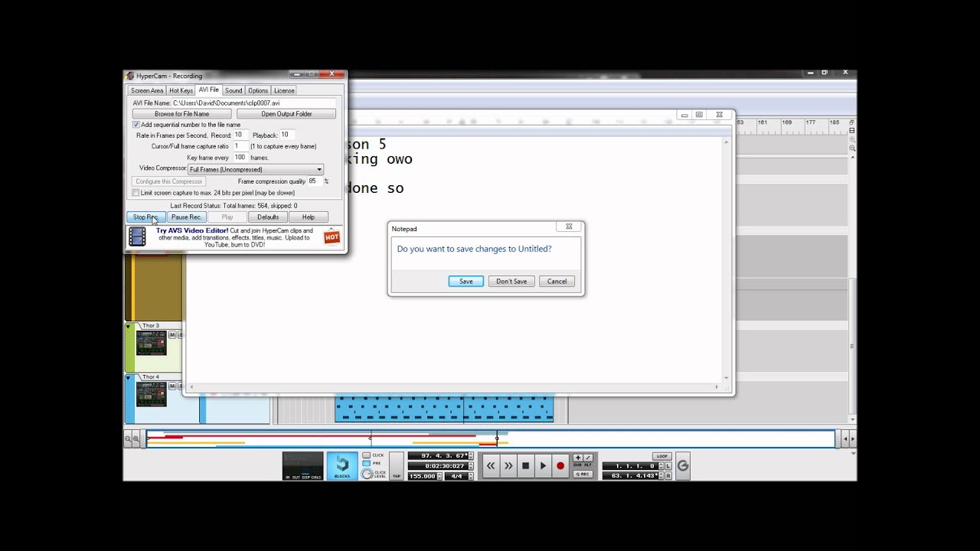Image resolution: width=980 pixels, height=551 pixels.
Task: Click the time display 0:02:30:027
Action: tap(437, 465)
